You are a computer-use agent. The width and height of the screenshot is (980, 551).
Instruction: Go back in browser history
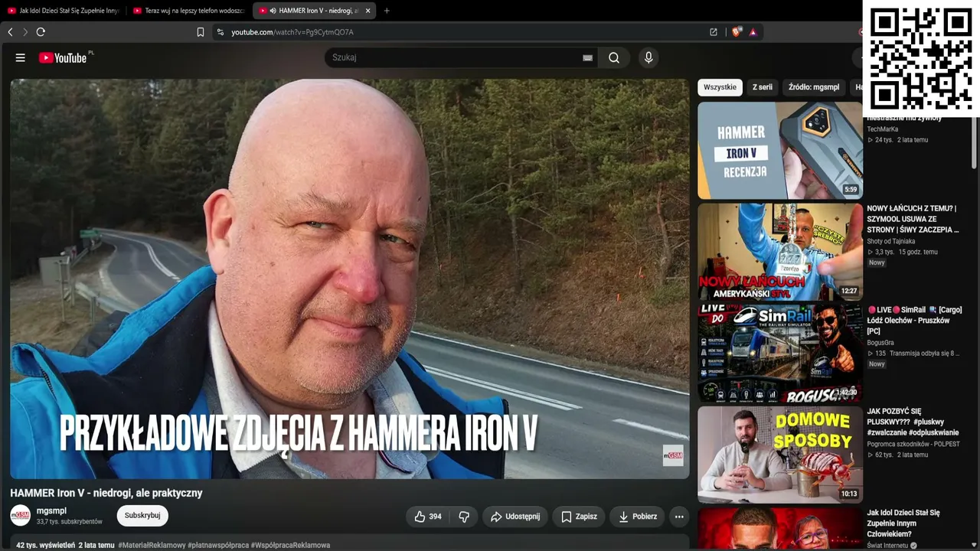tap(10, 32)
